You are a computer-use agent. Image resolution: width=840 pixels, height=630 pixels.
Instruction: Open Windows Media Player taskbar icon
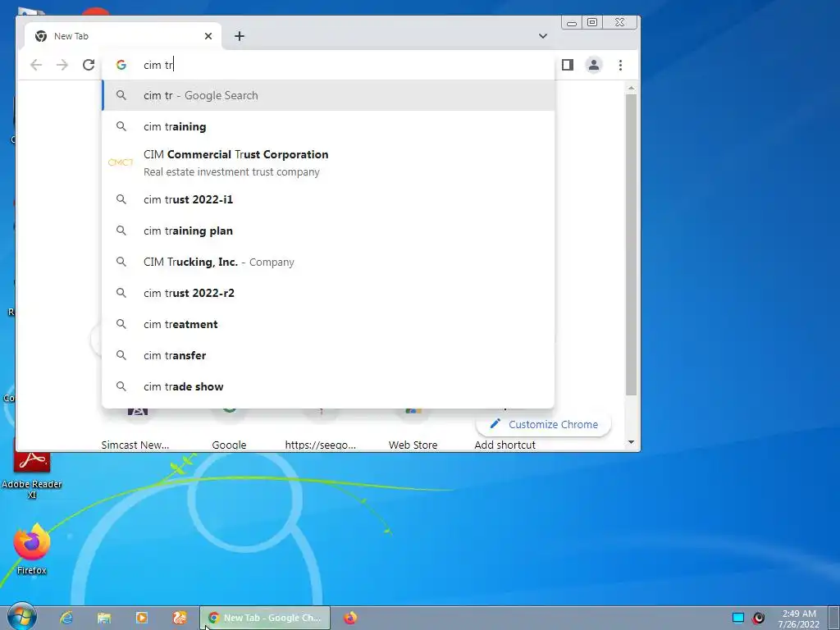click(142, 618)
